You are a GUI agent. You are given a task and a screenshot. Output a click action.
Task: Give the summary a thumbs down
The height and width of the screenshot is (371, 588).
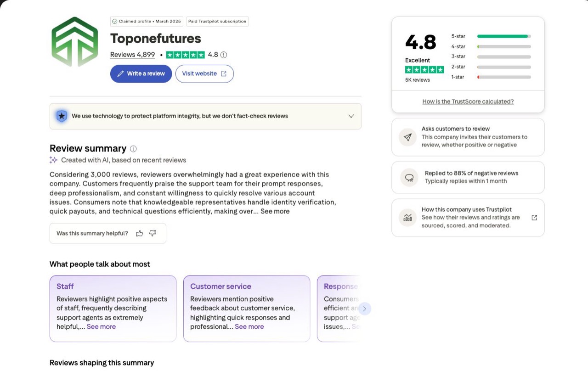(x=153, y=233)
